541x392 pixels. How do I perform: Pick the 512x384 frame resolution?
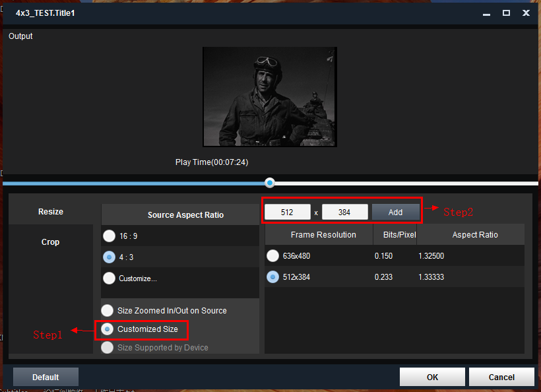[272, 277]
